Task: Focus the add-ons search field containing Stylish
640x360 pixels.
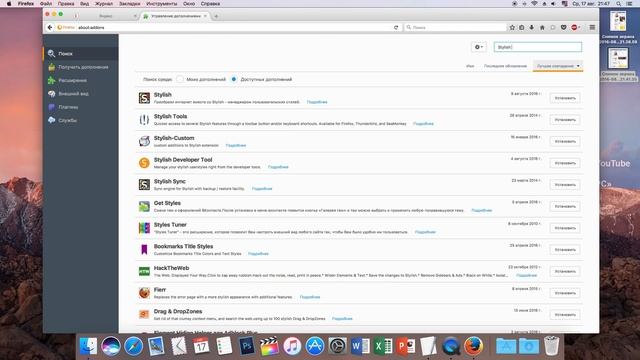Action: click(538, 47)
